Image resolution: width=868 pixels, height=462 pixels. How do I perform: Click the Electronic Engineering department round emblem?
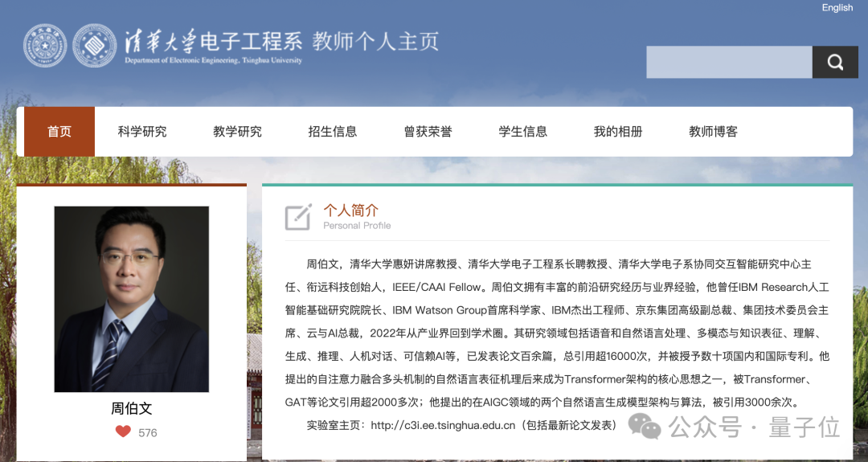95,46
